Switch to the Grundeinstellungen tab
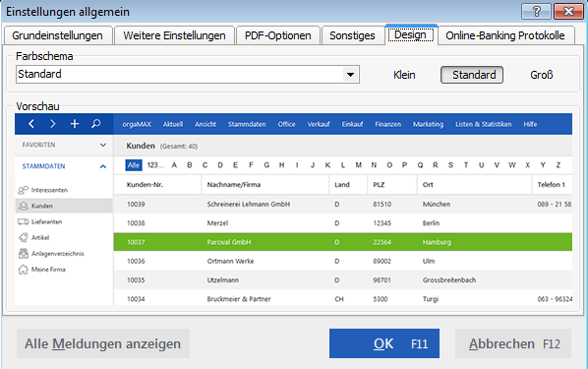Viewport: 588px width, 369px height. click(x=57, y=35)
